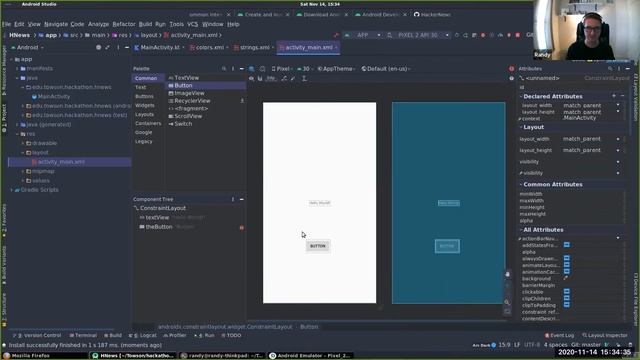Open Terminal tool window
This screenshot has height=360, width=640.
tap(83, 335)
